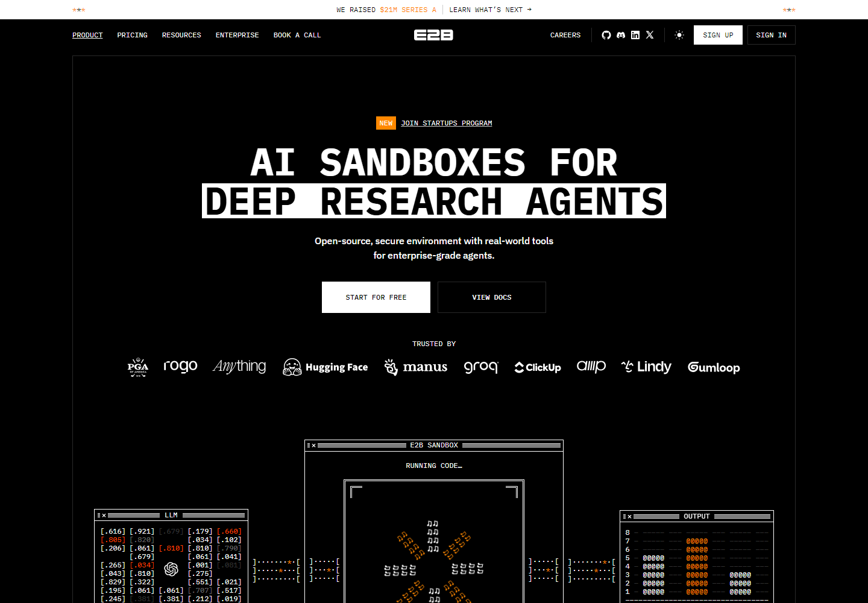Click the groq logo
The height and width of the screenshot is (603, 868).
pos(481,367)
